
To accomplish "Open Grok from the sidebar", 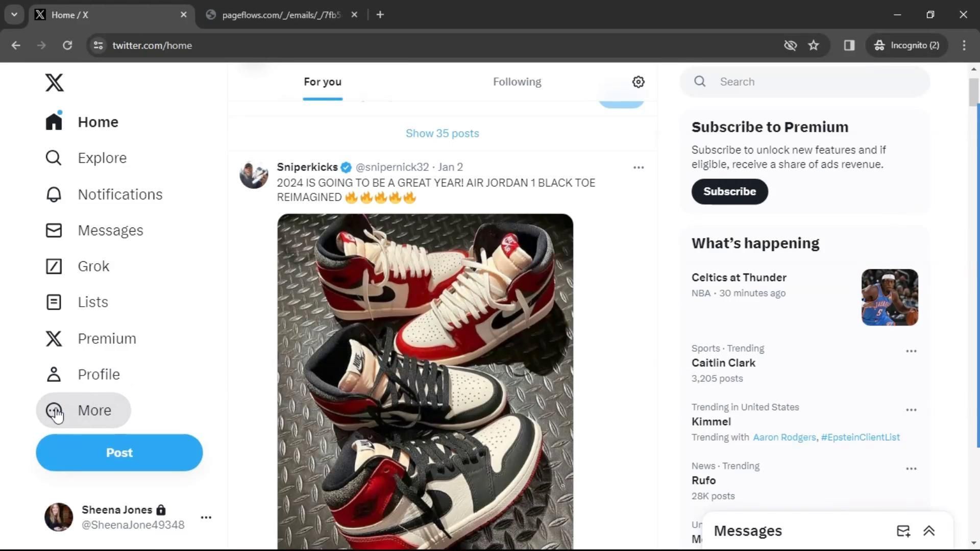I will tap(54, 266).
